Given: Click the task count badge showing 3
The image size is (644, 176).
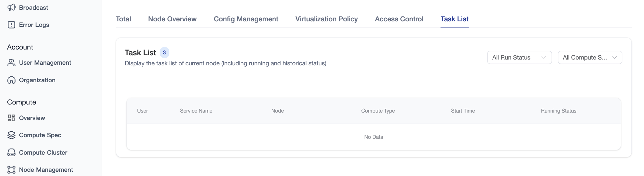Looking at the screenshot, I should click(164, 53).
